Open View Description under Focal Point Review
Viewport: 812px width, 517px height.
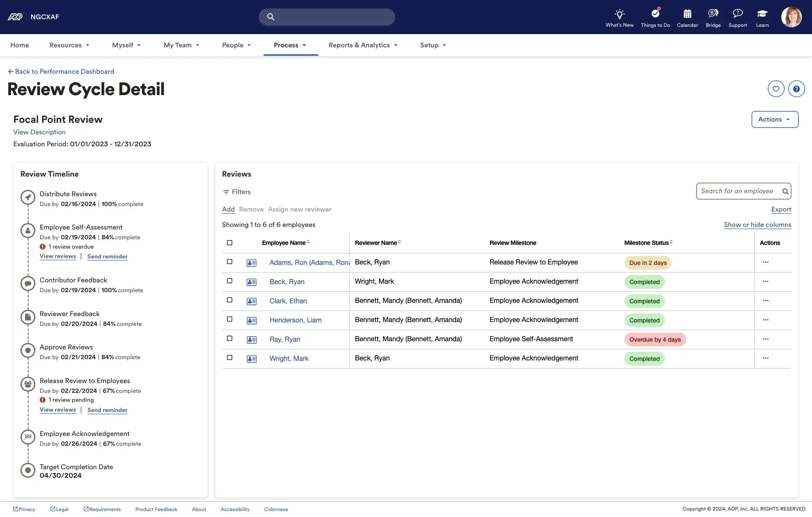click(39, 132)
